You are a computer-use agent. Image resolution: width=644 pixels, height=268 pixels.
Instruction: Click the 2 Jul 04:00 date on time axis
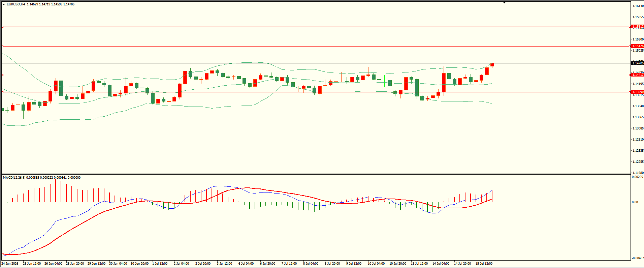pos(181,264)
